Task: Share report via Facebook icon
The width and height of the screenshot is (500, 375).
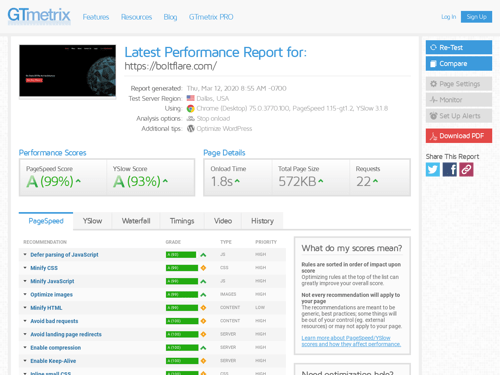Action: click(449, 169)
